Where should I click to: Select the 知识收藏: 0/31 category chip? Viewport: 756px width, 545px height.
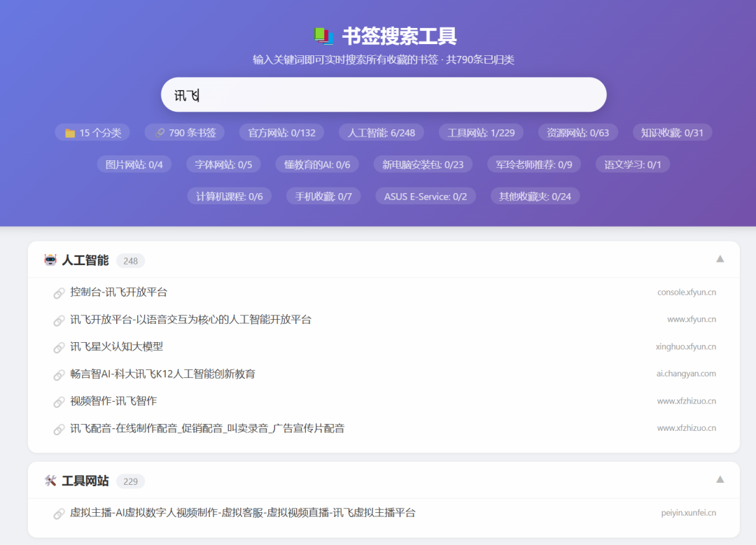click(672, 132)
